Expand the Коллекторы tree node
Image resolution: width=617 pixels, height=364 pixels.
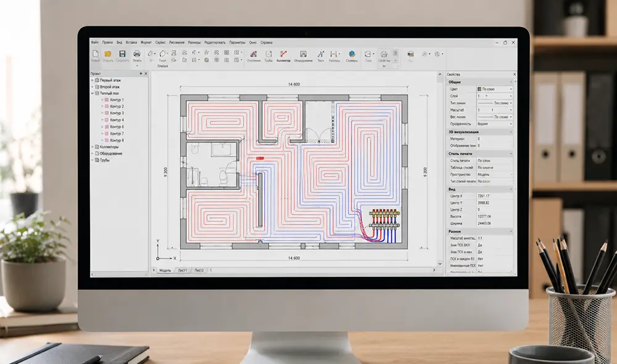[x=93, y=147]
